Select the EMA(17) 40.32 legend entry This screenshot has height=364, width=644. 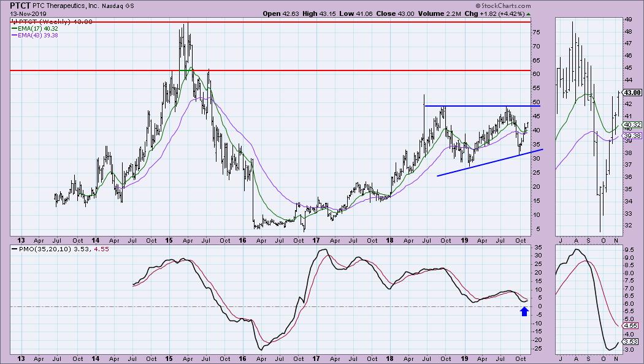pos(35,29)
